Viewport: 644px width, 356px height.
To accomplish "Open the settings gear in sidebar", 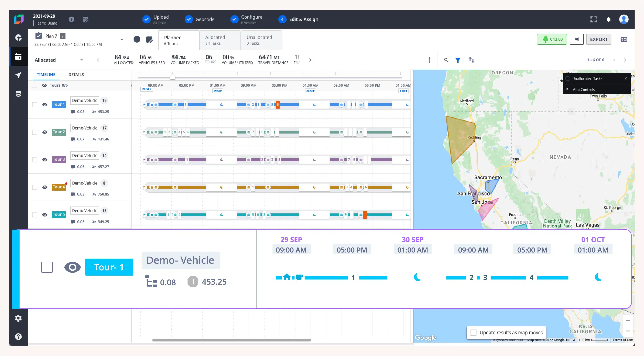I will [18, 318].
